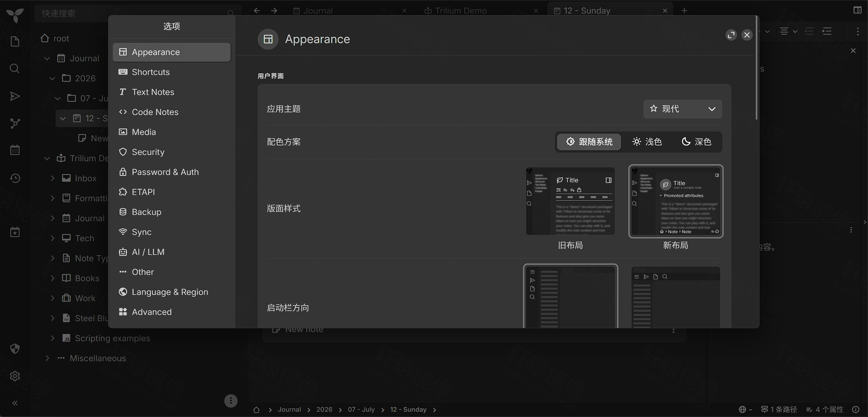The height and width of the screenshot is (417, 868).
Task: Open the Shortcuts options section
Action: [172, 72]
